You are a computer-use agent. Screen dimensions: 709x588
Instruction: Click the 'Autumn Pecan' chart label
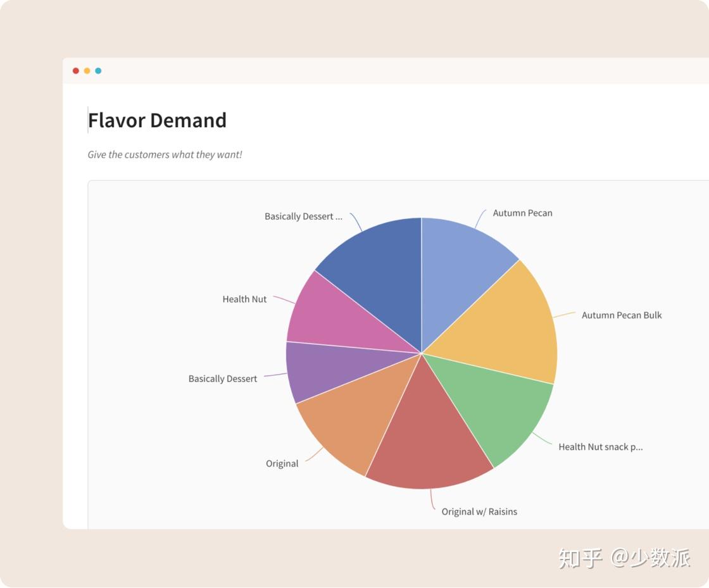point(522,213)
